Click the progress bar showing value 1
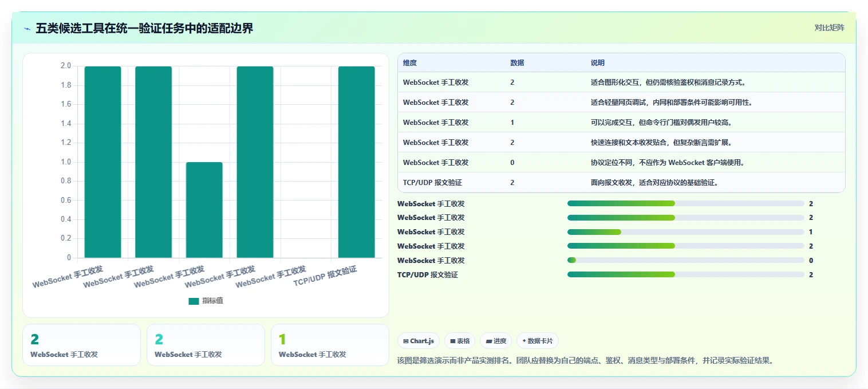Image resolution: width=868 pixels, height=389 pixels. [686, 232]
